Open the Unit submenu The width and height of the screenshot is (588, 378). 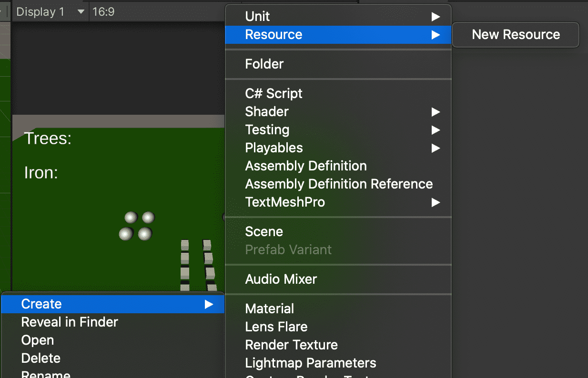tap(338, 16)
